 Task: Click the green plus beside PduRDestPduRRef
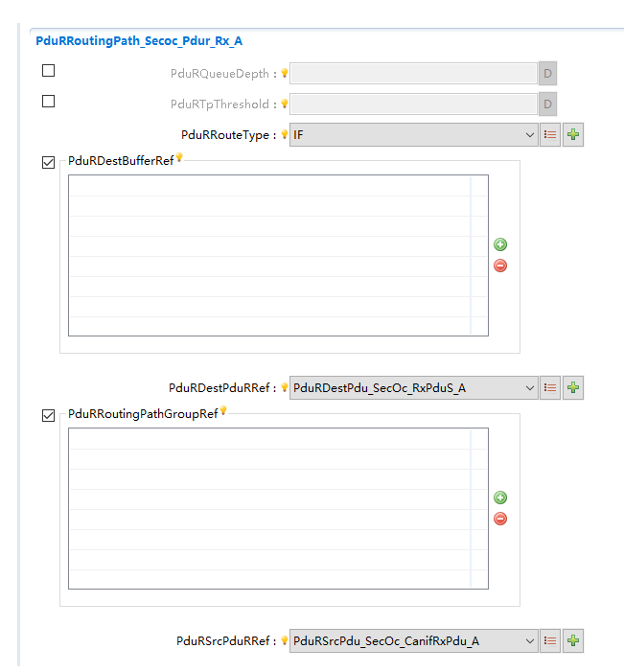pyautogui.click(x=573, y=388)
